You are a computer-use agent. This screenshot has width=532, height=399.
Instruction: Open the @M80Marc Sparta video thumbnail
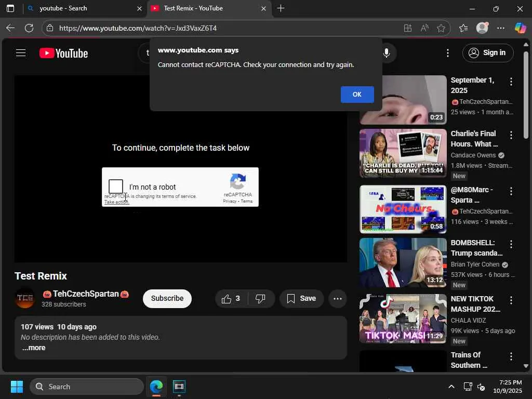[x=403, y=209]
